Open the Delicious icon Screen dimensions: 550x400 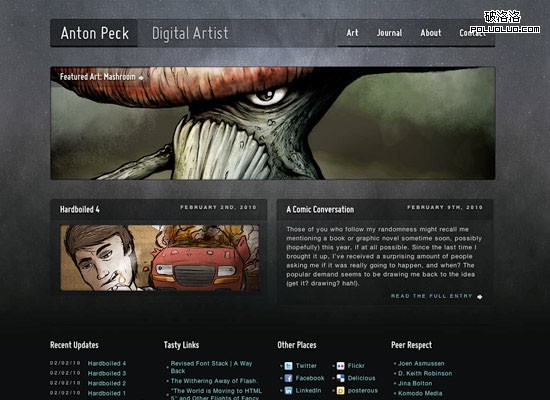[x=340, y=378]
